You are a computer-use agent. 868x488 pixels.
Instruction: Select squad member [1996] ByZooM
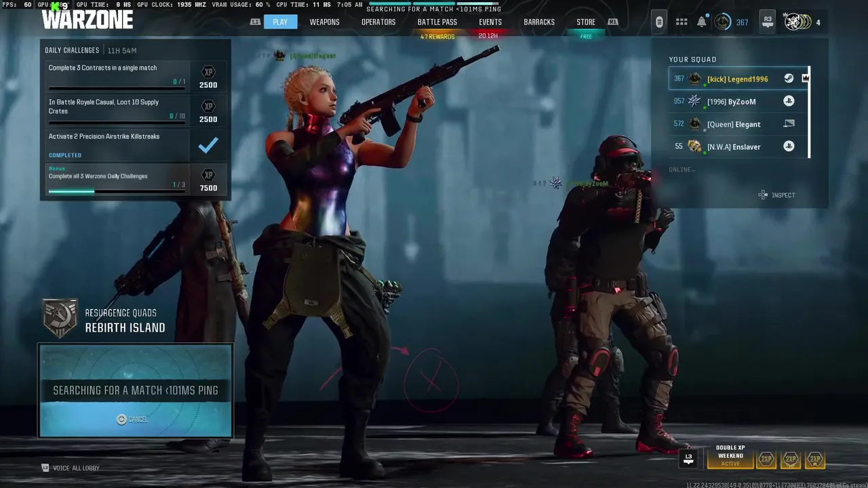[x=738, y=101]
